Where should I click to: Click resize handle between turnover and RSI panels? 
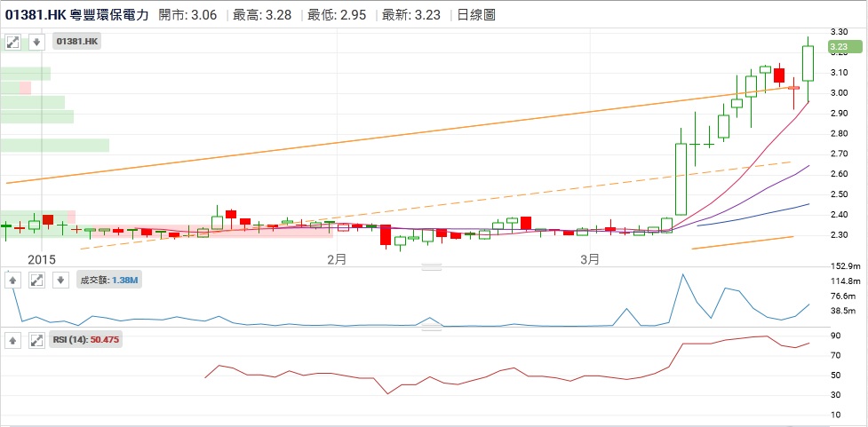432,328
